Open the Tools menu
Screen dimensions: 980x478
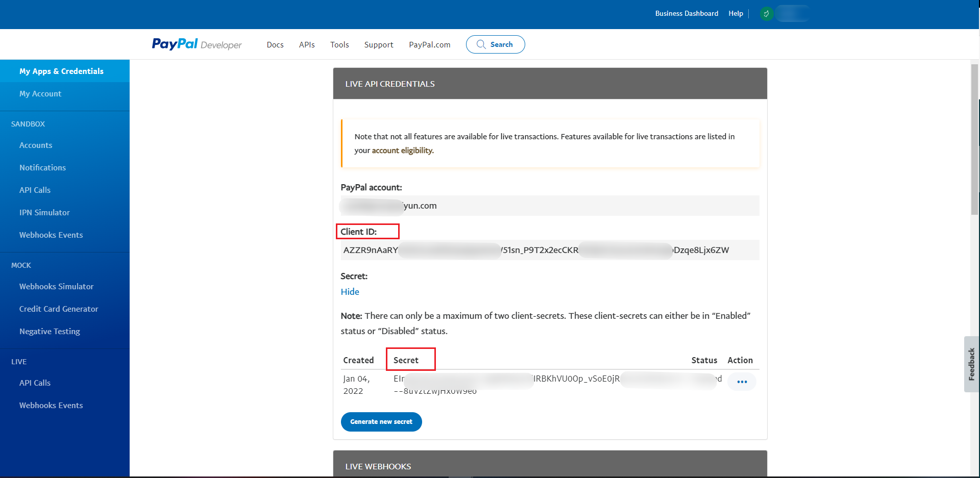[x=339, y=45]
